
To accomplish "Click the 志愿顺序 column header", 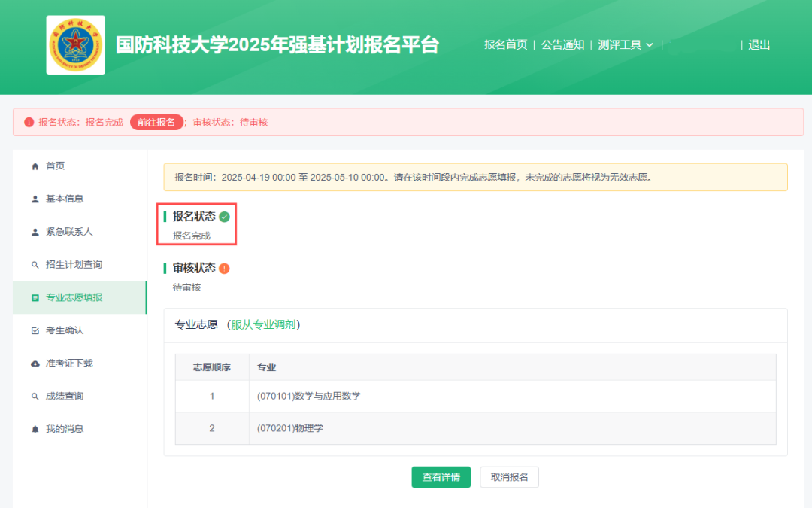I will [212, 367].
